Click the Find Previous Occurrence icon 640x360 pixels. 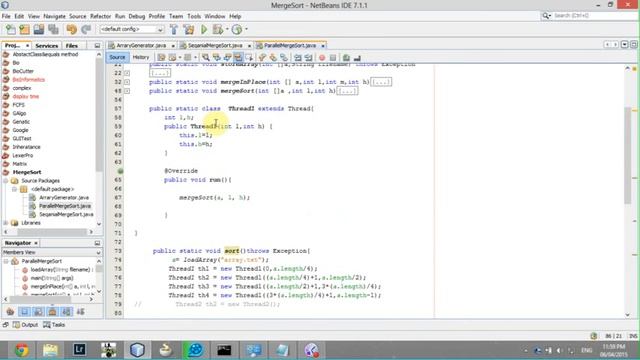pos(216,58)
